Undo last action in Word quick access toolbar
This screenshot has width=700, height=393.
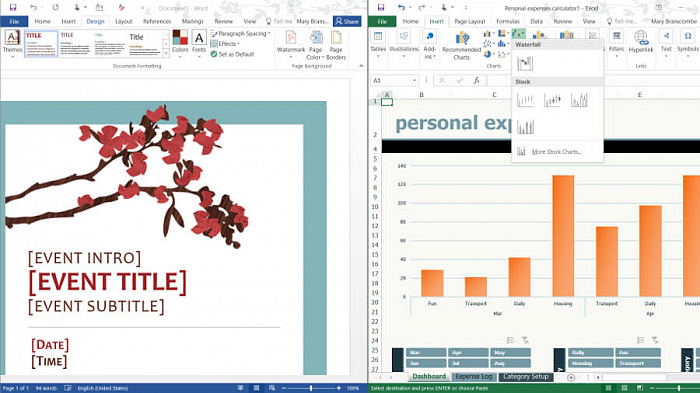(33, 7)
